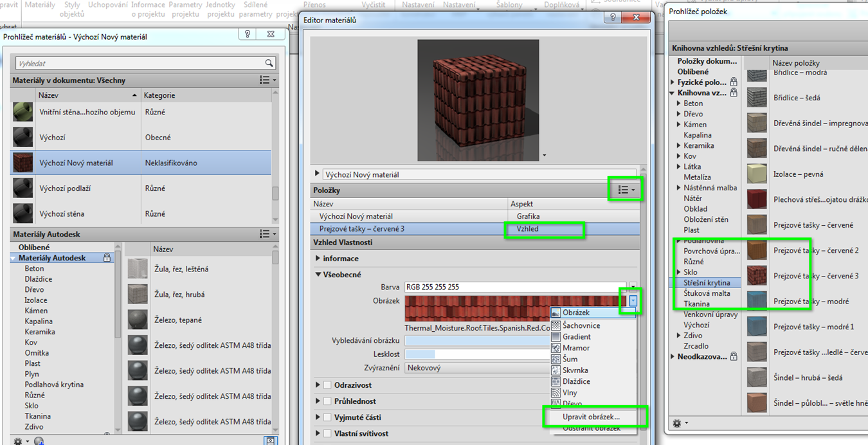This screenshot has height=445, width=868.
Task: Click help question mark in Editor materiálů
Action: point(614,18)
